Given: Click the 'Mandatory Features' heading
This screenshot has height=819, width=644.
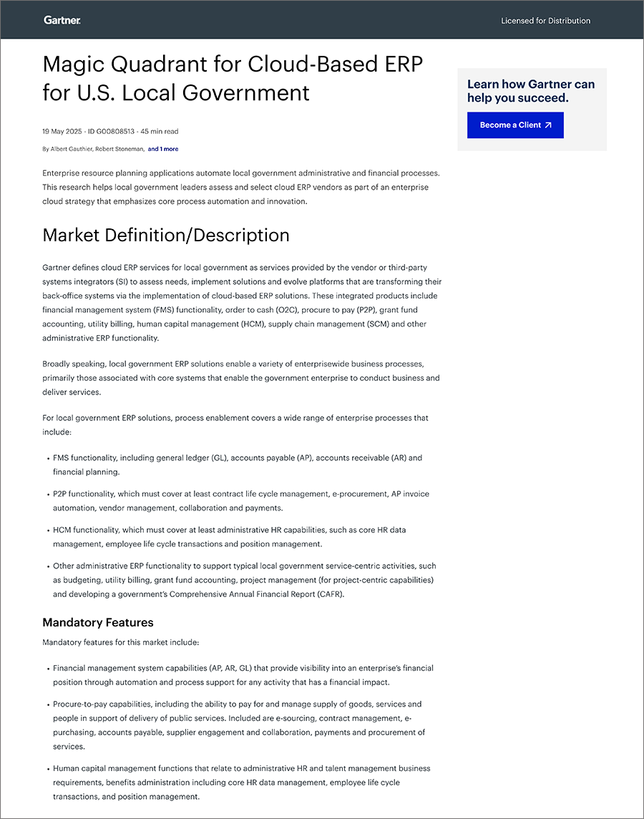Looking at the screenshot, I should point(98,622).
